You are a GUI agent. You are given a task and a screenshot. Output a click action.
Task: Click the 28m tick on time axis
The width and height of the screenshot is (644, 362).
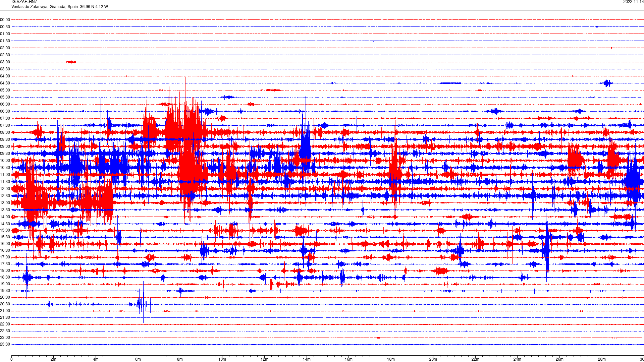[602, 359]
